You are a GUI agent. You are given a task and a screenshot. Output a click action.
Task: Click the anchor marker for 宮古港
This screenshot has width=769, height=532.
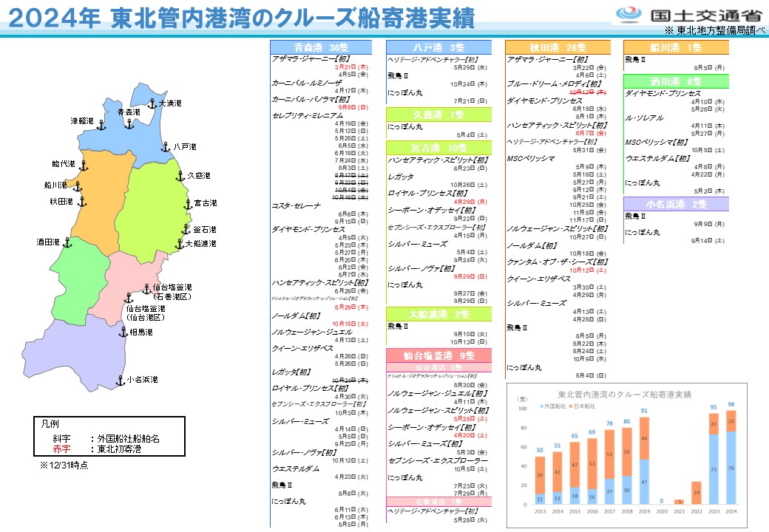[188, 204]
